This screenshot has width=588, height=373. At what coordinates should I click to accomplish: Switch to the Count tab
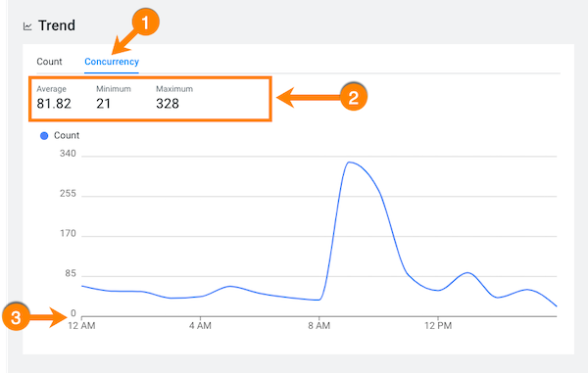(x=49, y=62)
